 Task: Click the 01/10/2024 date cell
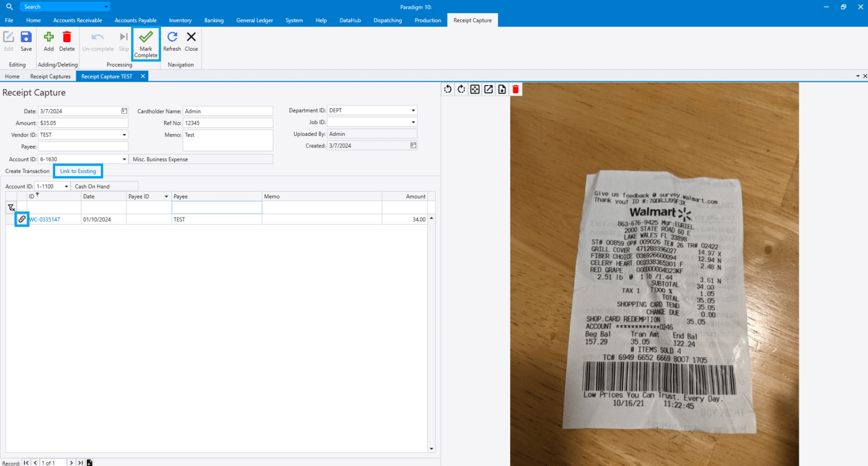[x=104, y=219]
